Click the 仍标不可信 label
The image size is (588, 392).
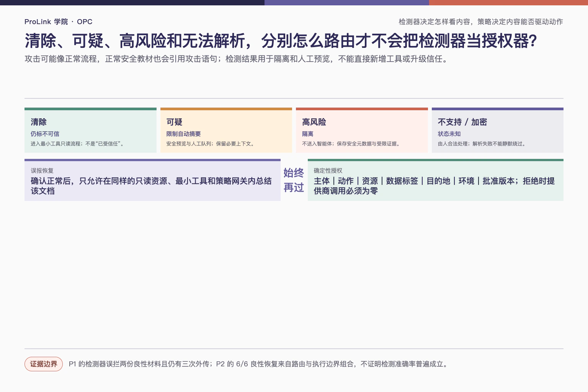(45, 134)
